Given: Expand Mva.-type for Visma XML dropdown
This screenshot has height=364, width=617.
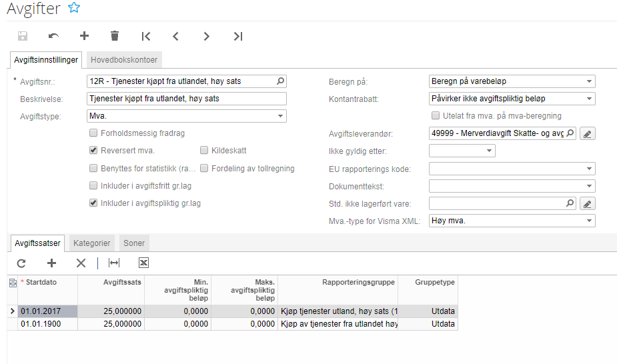Looking at the screenshot, I should point(589,221).
